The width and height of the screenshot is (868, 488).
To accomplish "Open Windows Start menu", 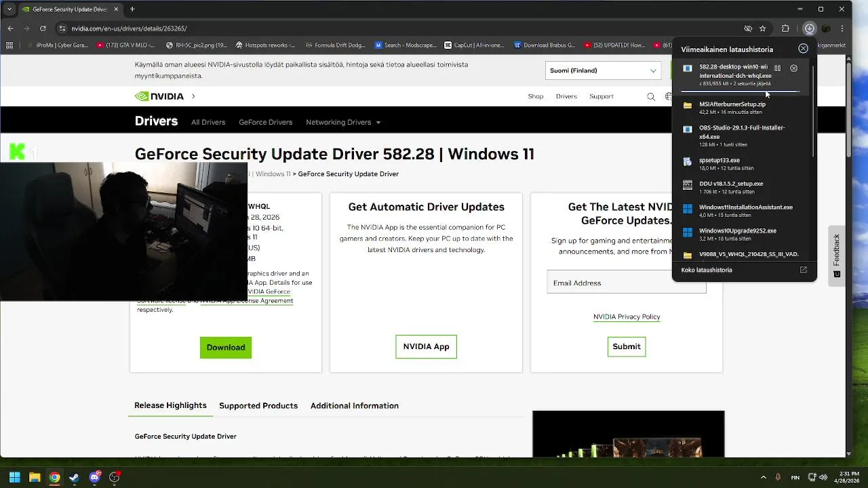I will tap(14, 477).
